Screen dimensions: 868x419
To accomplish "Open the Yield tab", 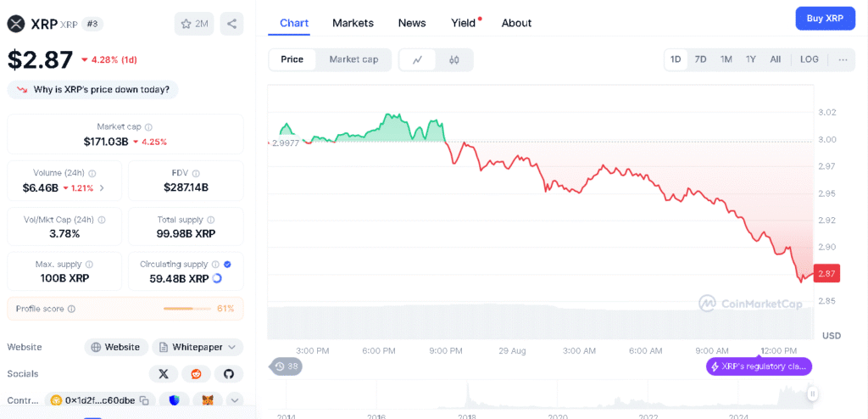I will (x=464, y=23).
